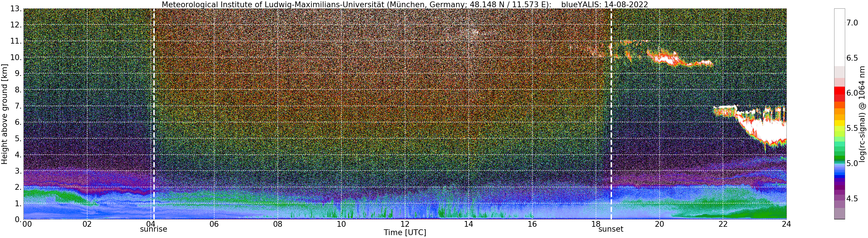
Task: Click the time axis tick label '20'
Action: (x=659, y=224)
